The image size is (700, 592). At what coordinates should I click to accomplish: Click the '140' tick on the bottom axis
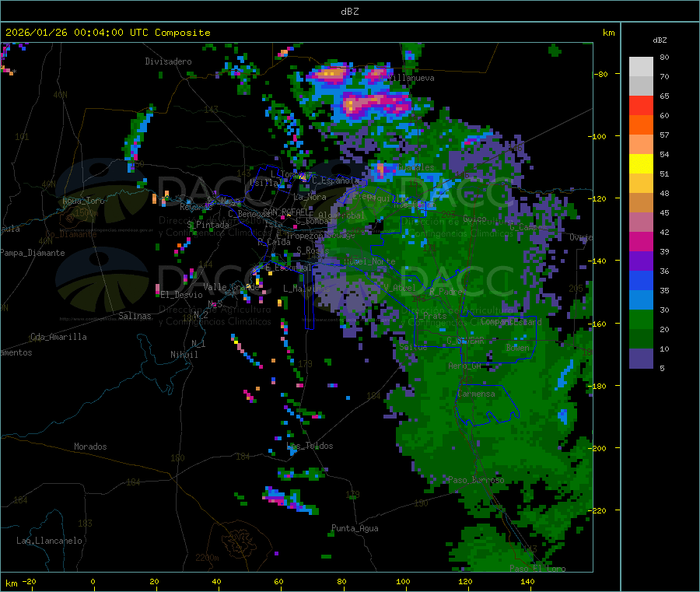(527, 581)
